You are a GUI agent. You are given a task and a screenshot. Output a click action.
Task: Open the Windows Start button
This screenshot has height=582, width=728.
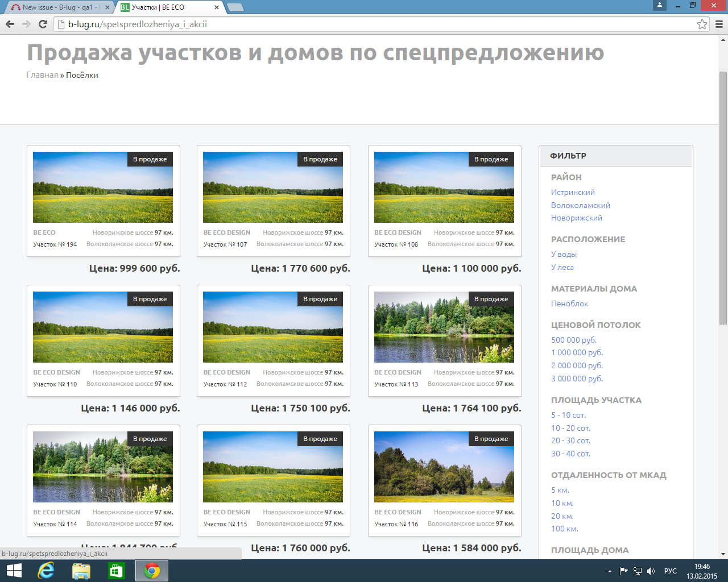[14, 571]
